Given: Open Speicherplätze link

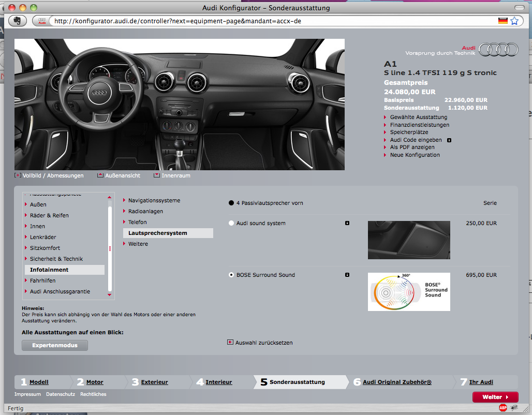Looking at the screenshot, I should (x=409, y=132).
